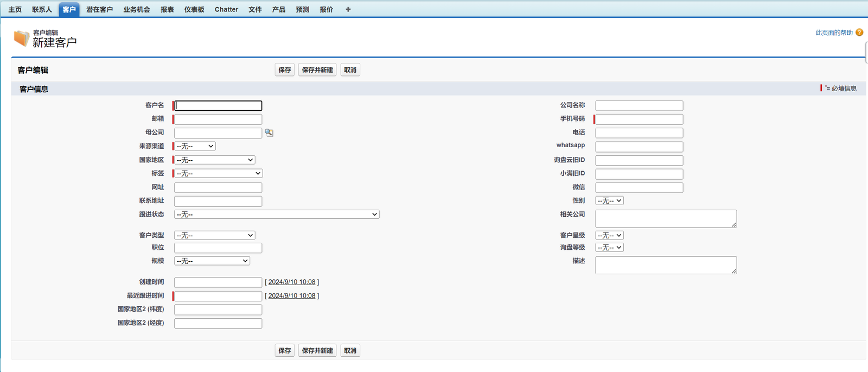
Task: Open the plus tab for all tabs
Action: (x=348, y=9)
